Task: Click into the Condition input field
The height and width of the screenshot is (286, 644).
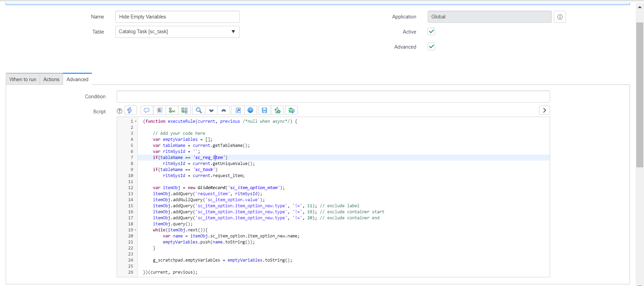Action: 333,97
